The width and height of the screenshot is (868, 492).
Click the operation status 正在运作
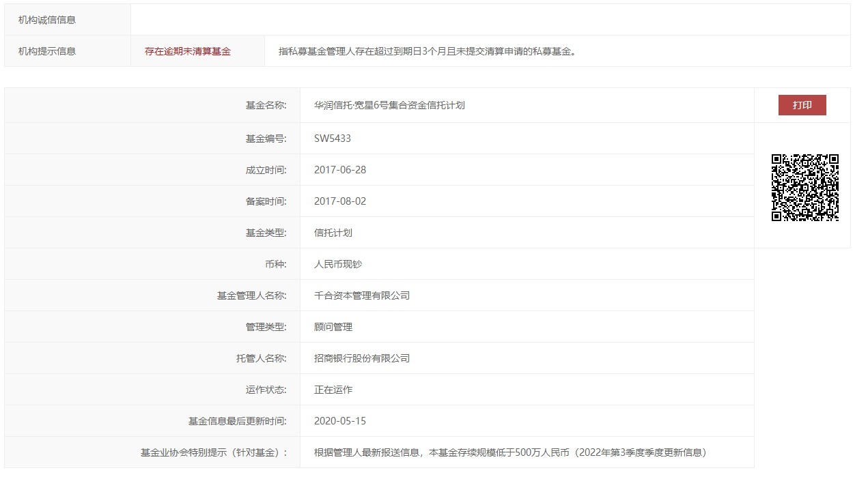click(333, 389)
